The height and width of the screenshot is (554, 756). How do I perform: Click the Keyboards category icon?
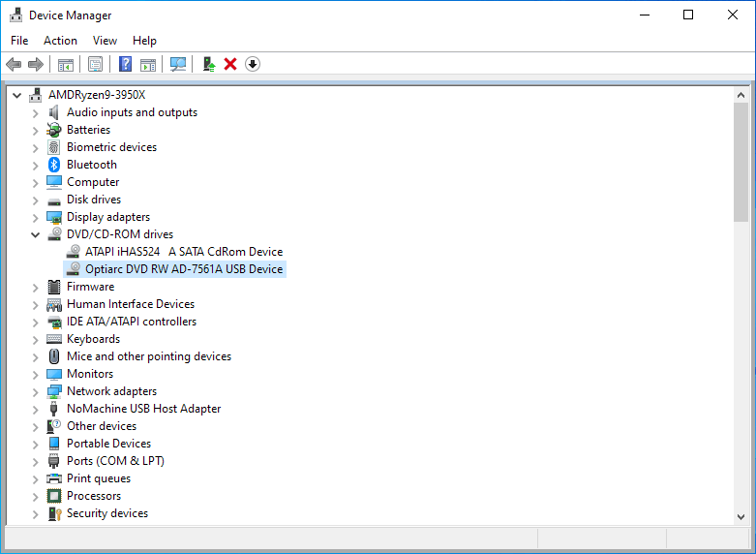[54, 339]
